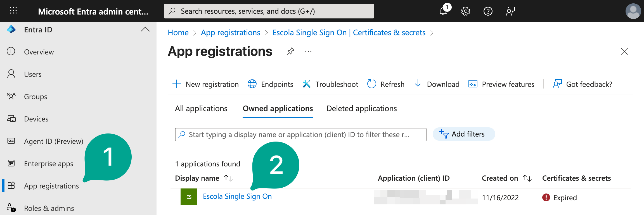
Task: Click the Roles & admins icon
Action: coord(11,208)
